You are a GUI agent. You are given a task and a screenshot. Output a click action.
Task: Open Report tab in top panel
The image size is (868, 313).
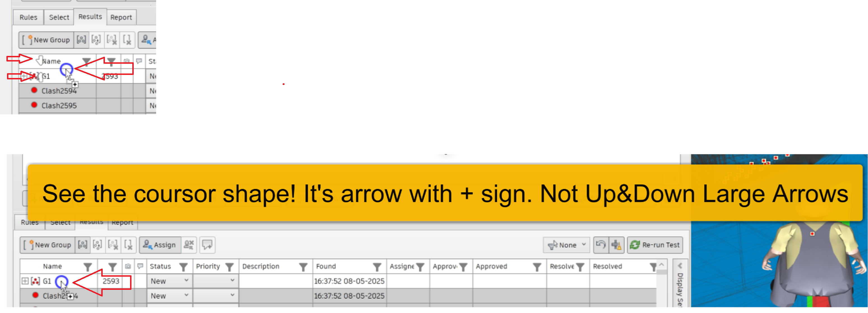coord(121,18)
